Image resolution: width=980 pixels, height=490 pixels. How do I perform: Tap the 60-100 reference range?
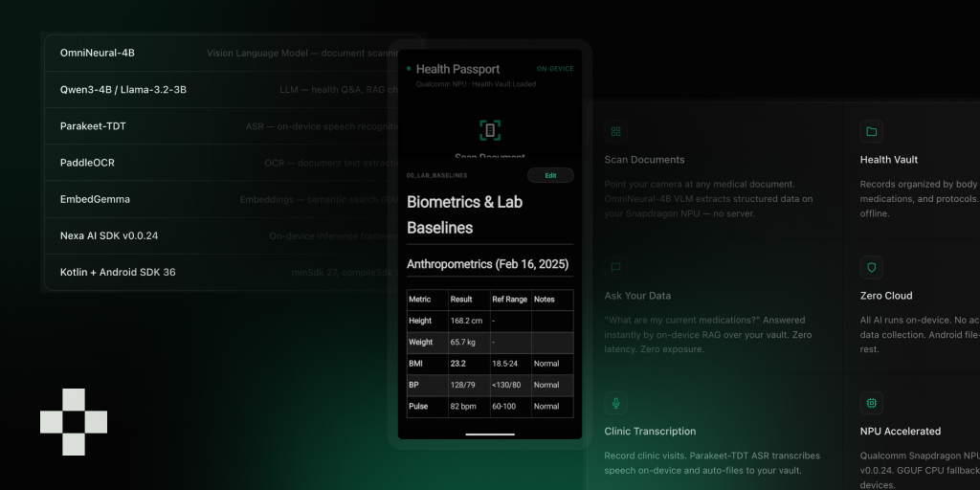504,406
